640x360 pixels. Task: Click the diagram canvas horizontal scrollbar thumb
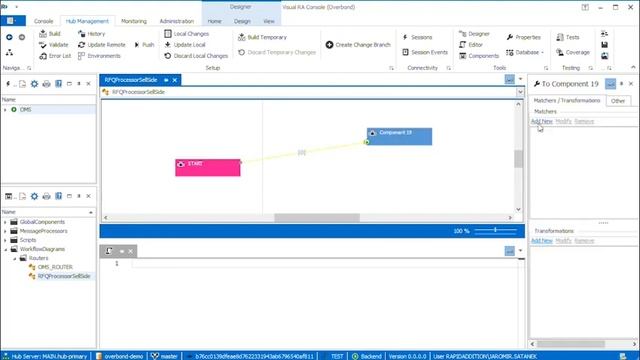317,218
